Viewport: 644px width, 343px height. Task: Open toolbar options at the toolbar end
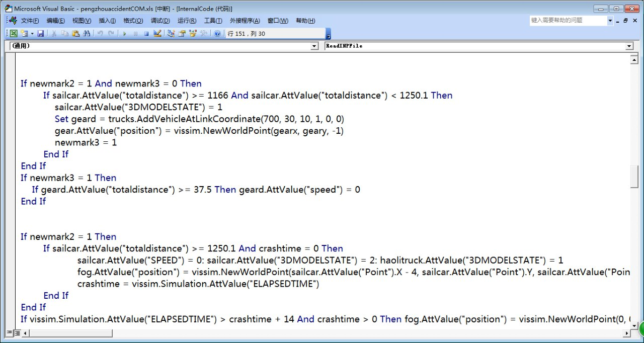tap(329, 34)
